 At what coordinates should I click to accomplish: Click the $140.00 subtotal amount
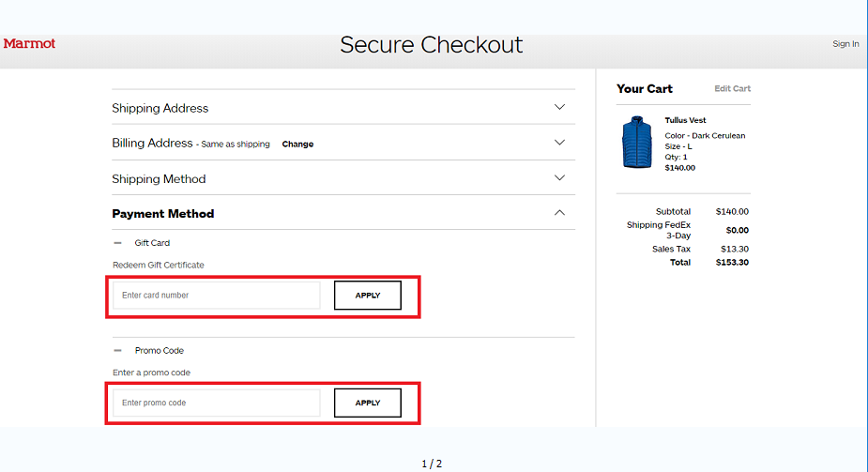(732, 211)
